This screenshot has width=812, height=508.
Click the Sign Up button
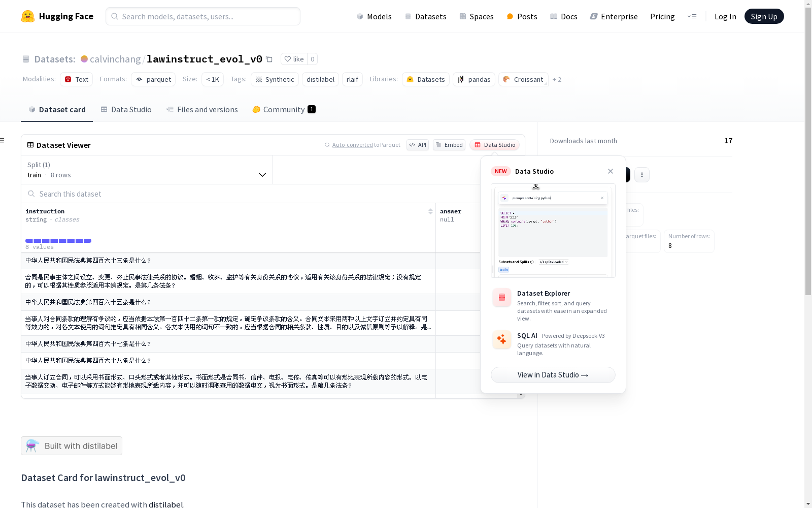pyautogui.click(x=764, y=16)
